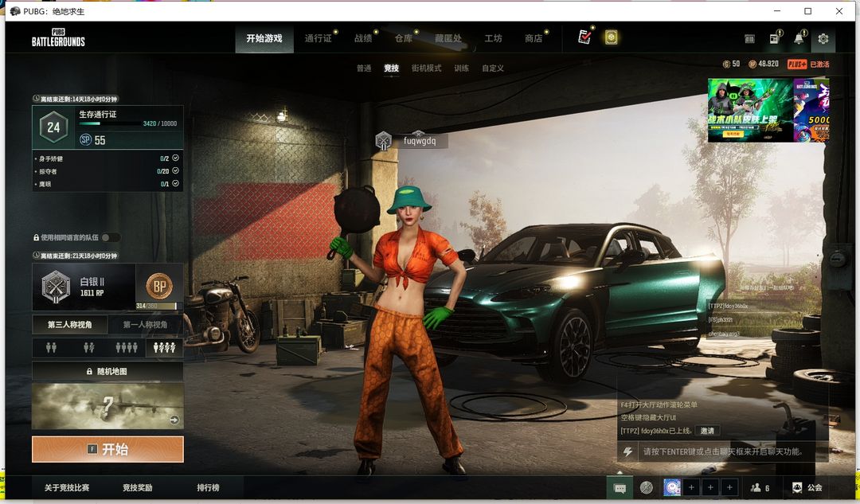The width and height of the screenshot is (860, 504).
Task: Click the rank emblem beside fuqwgdq nameplate
Action: point(383,141)
